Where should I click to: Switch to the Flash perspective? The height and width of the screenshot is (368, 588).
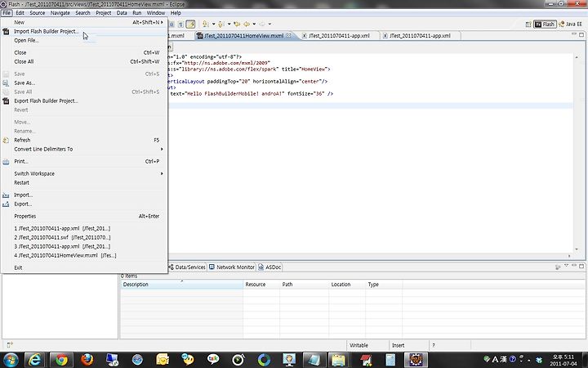point(545,24)
